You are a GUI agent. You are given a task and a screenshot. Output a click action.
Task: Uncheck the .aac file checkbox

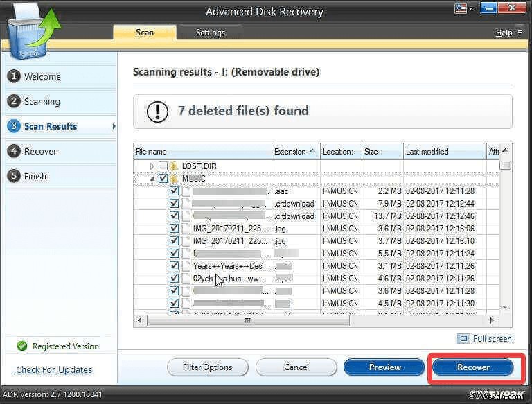(174, 191)
